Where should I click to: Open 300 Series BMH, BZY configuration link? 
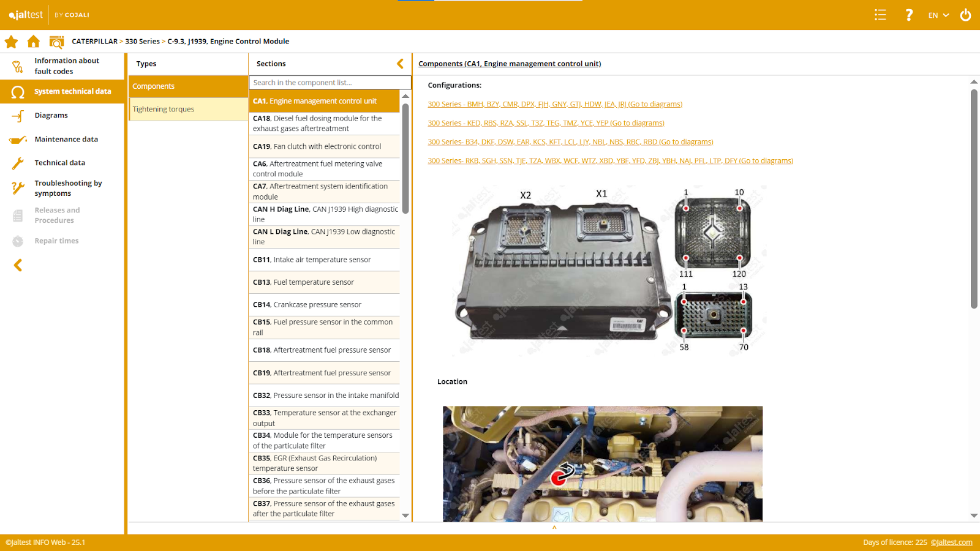point(555,104)
